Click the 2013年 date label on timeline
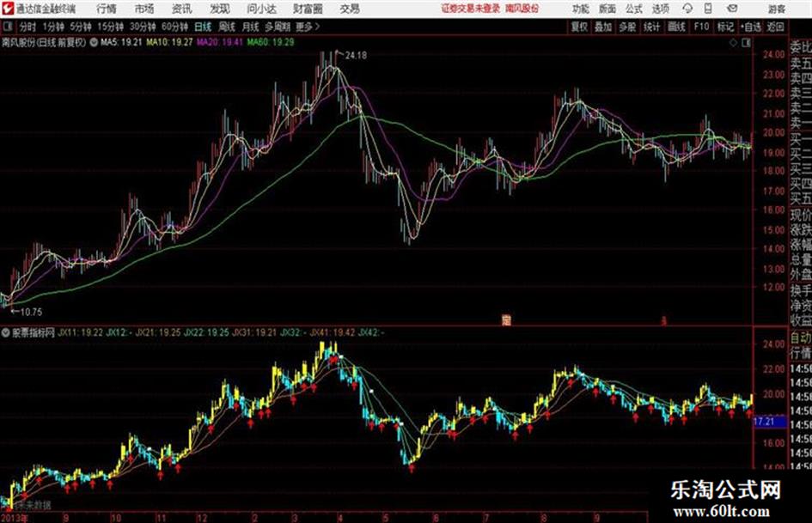 (15, 517)
